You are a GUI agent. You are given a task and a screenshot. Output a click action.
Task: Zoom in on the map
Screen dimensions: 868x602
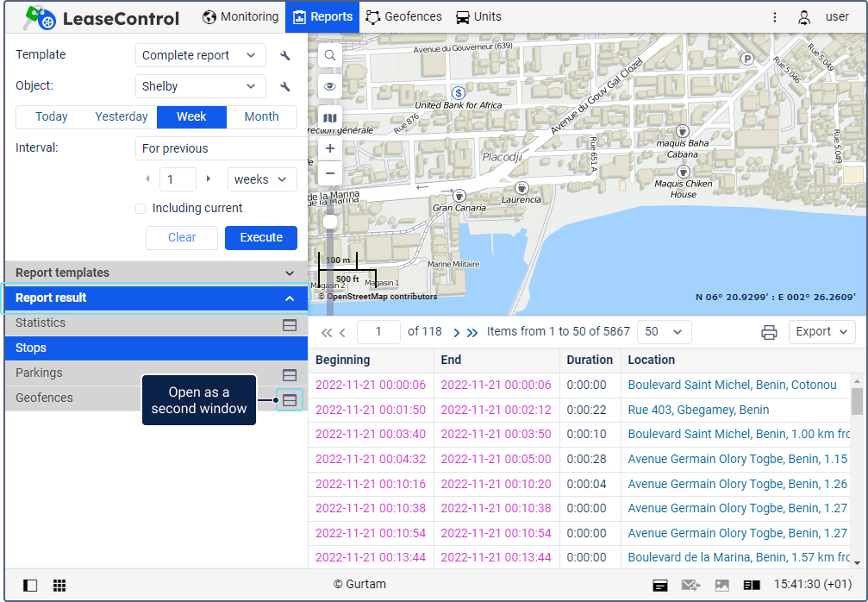(x=330, y=149)
